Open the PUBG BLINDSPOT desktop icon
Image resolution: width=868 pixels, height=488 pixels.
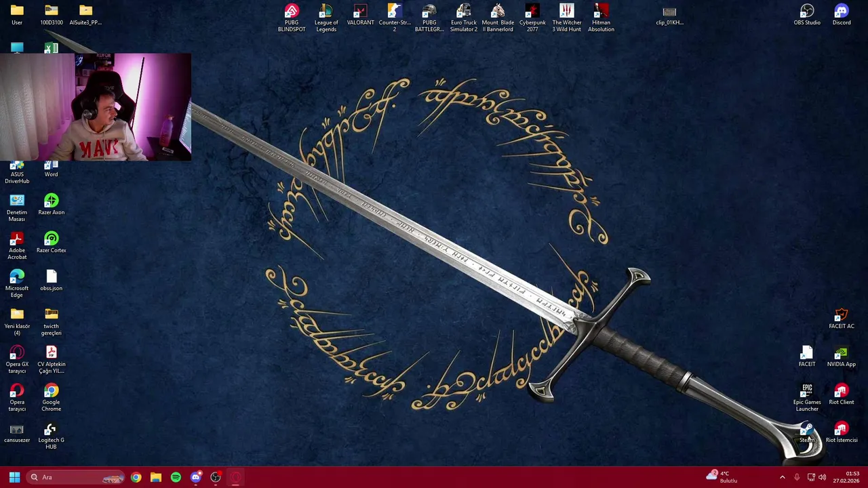292,18
